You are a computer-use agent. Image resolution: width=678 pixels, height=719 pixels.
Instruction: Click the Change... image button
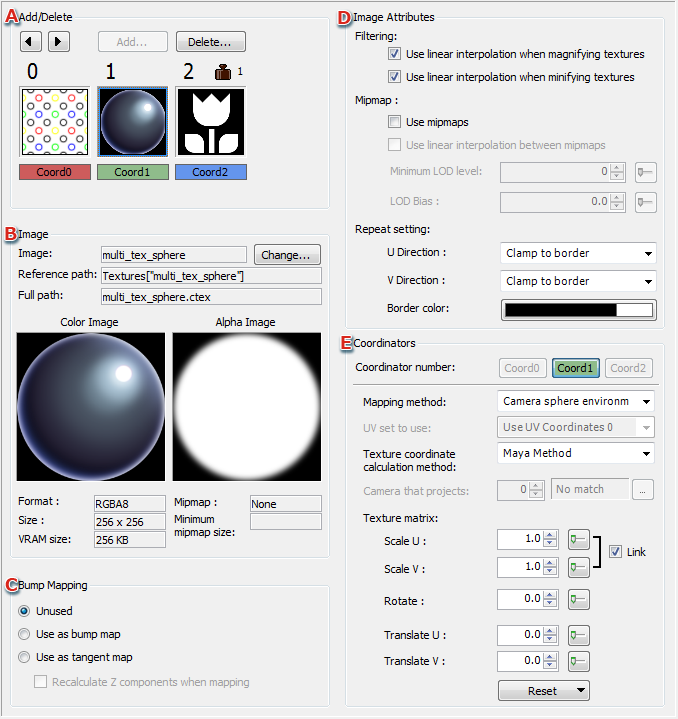click(x=286, y=254)
